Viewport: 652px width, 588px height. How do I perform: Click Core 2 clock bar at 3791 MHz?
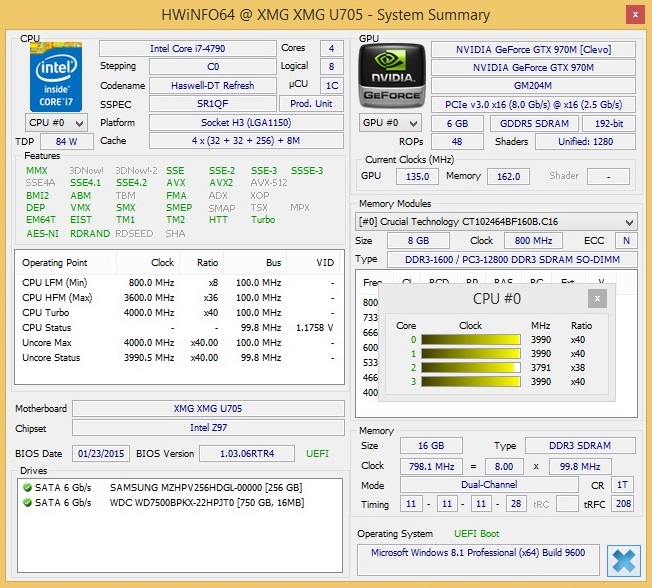[x=471, y=368]
